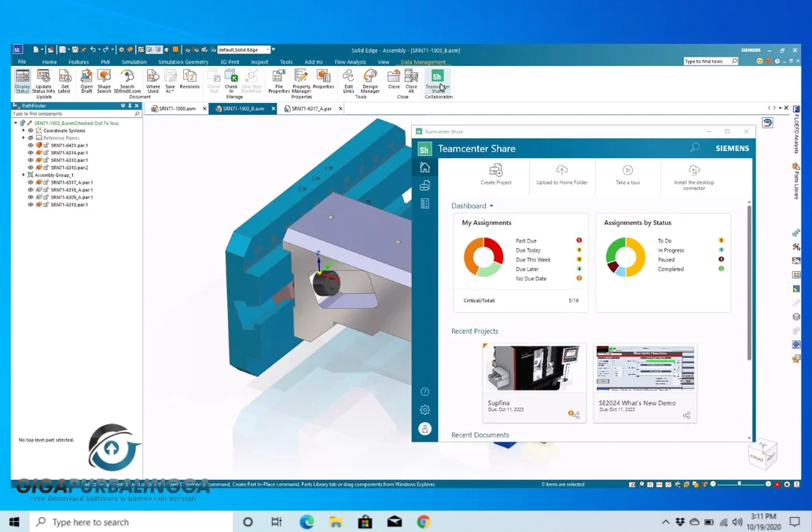Toggle visibility of SRN71-6310.par:1
The height and width of the screenshot is (532, 812).
click(31, 160)
